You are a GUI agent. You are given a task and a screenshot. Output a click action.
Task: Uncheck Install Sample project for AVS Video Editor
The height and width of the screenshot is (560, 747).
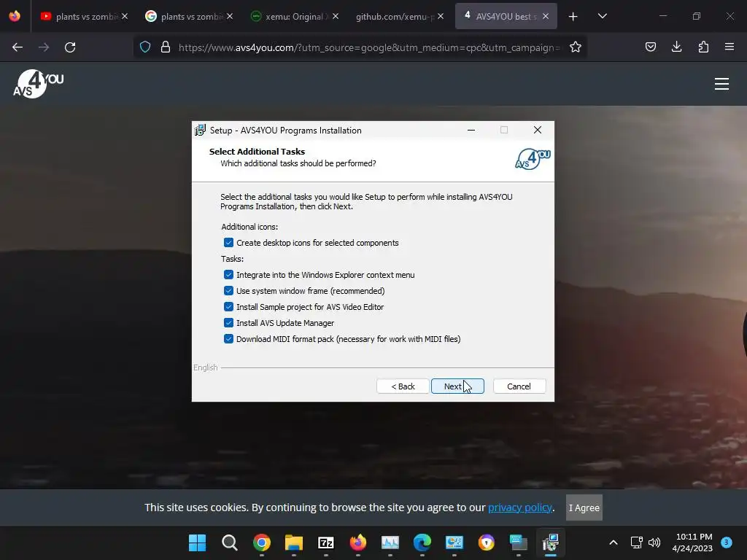tap(228, 307)
